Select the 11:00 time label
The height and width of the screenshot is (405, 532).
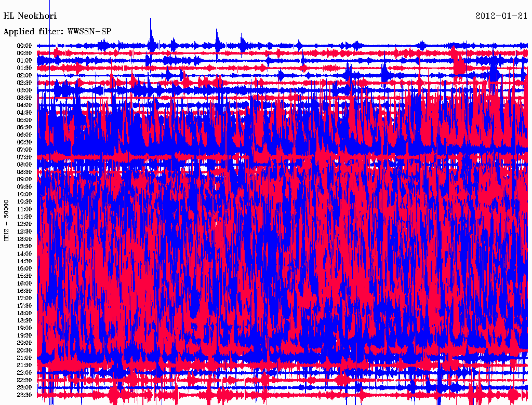point(24,209)
